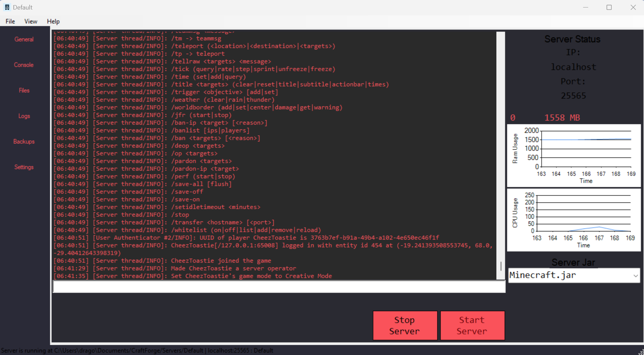Open the File menu
The width and height of the screenshot is (644, 355).
(x=10, y=21)
